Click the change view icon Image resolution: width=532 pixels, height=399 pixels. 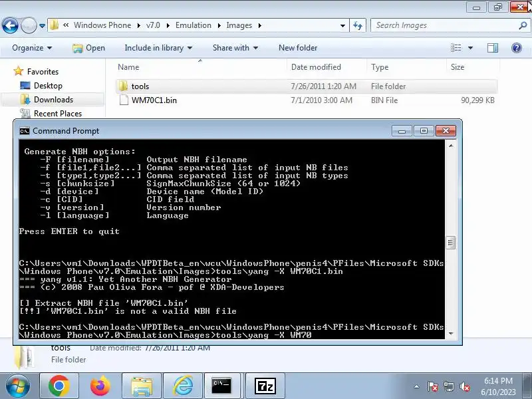[456, 48]
